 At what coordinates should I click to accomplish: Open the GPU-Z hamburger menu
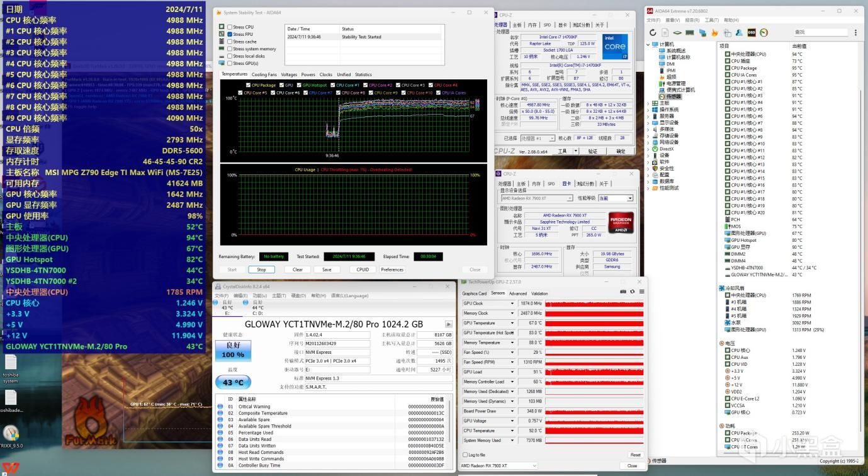click(x=641, y=292)
